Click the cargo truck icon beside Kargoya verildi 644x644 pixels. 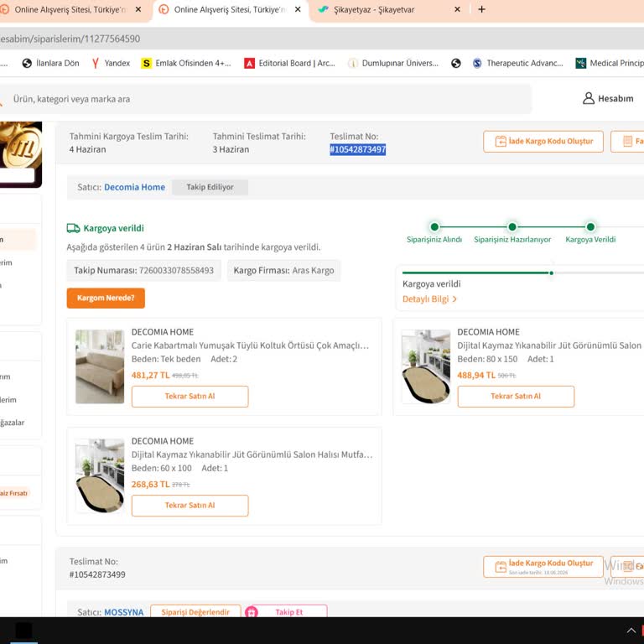[x=74, y=228]
